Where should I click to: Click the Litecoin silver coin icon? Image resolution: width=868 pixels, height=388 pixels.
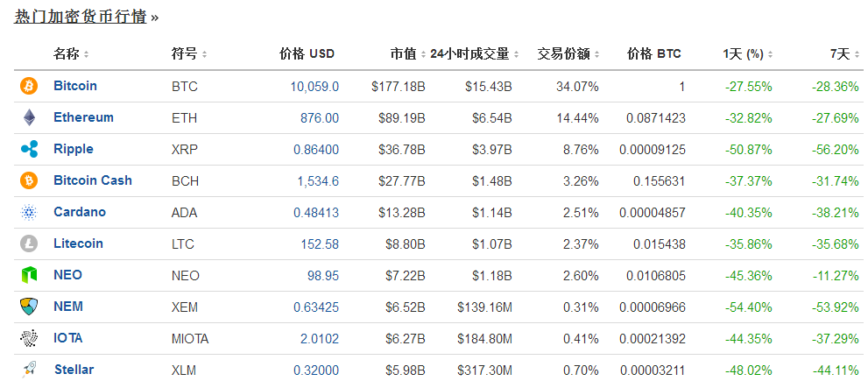pos(29,243)
